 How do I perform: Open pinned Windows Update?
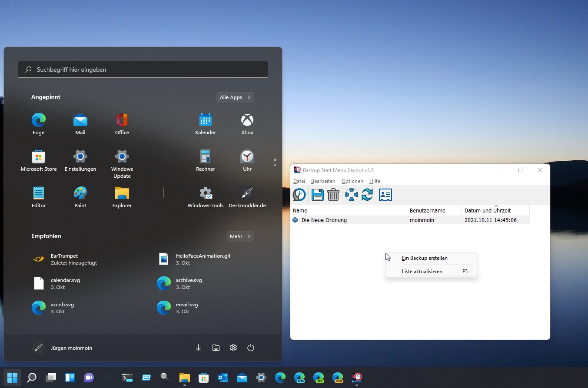click(122, 164)
